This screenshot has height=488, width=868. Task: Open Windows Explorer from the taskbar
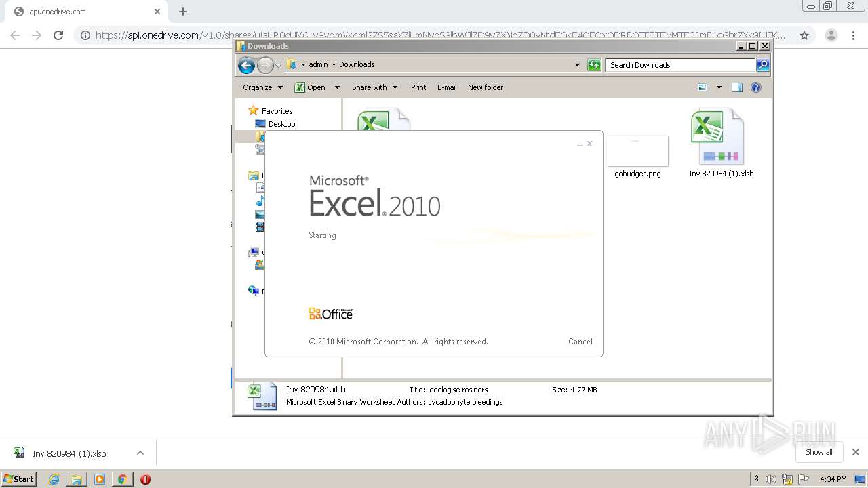[x=77, y=479]
